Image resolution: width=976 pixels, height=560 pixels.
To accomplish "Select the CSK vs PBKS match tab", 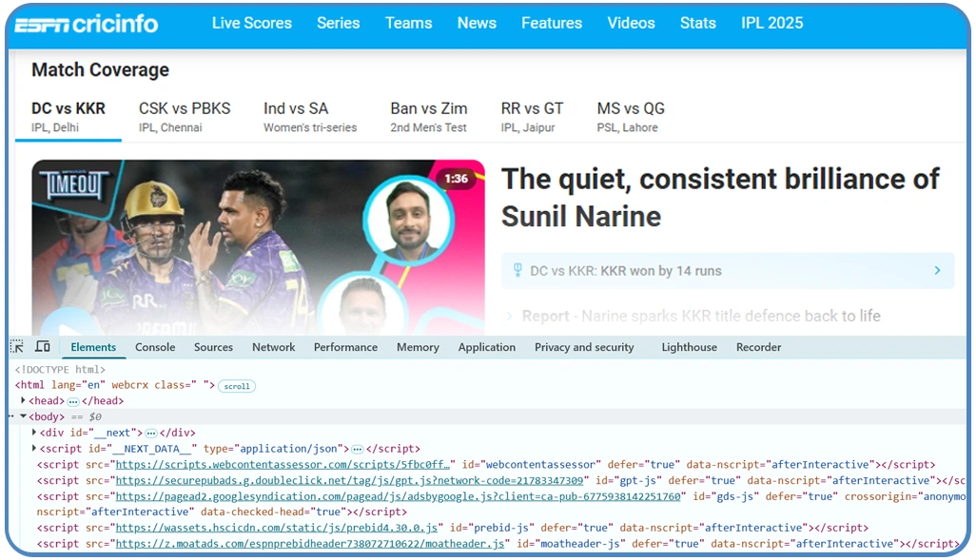I will point(185,117).
